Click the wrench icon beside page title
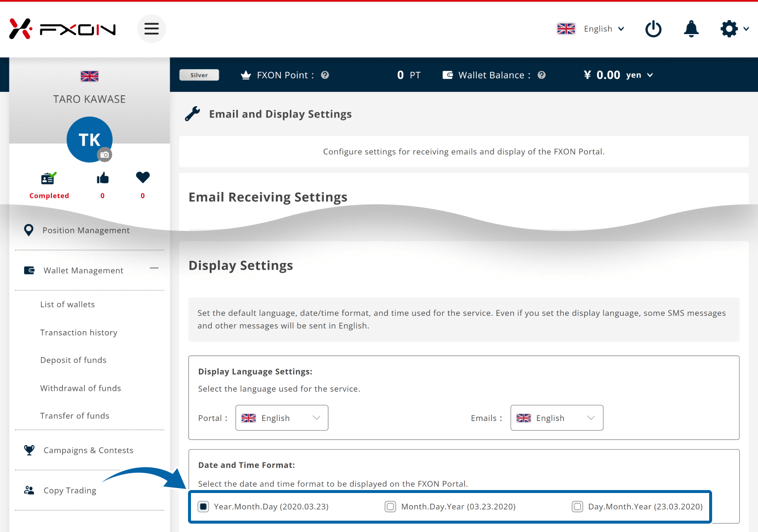Viewport: 758px width, 532px height. [x=192, y=114]
